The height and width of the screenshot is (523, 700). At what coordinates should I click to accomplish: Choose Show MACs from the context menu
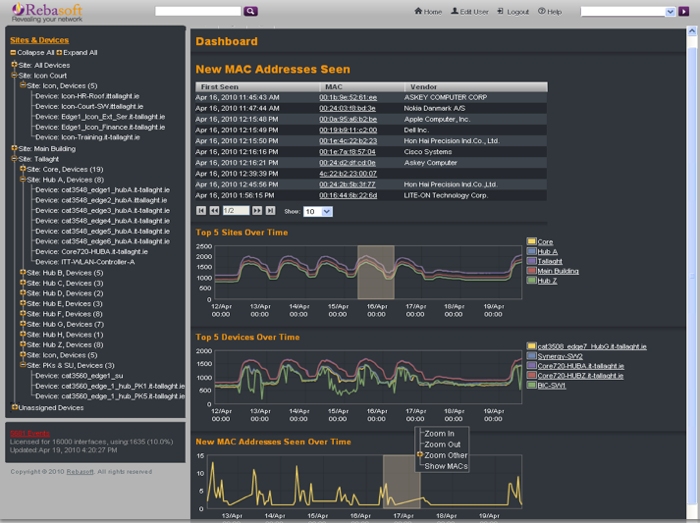446,466
